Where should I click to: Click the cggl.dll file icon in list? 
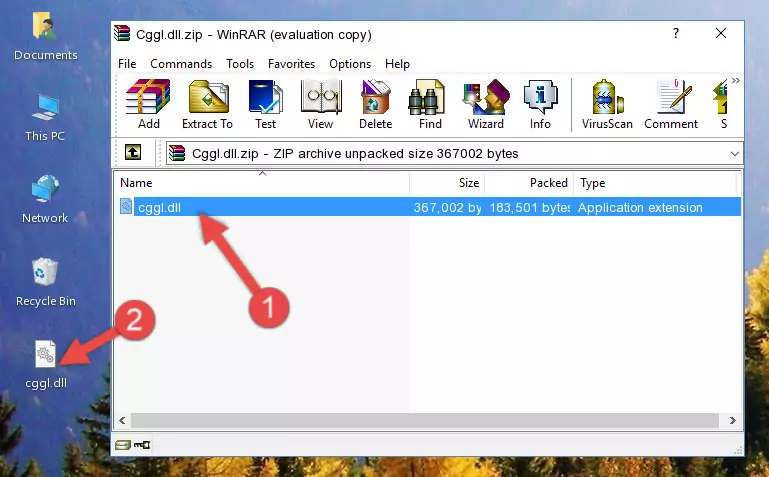[x=126, y=206]
